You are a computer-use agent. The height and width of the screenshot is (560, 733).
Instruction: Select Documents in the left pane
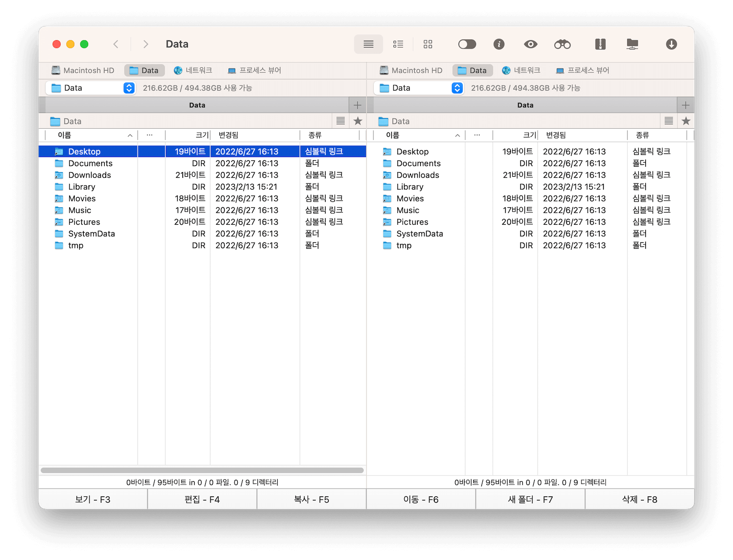pyautogui.click(x=202, y=163)
